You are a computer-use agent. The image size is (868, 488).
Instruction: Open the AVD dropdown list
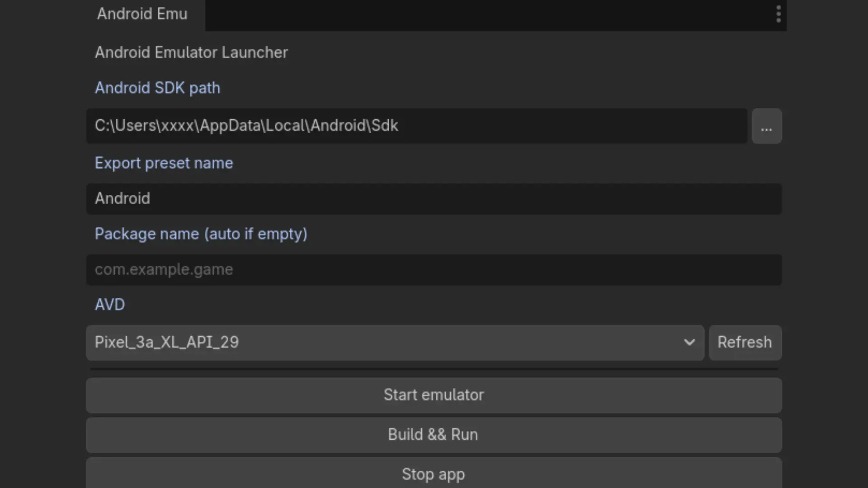tap(395, 343)
